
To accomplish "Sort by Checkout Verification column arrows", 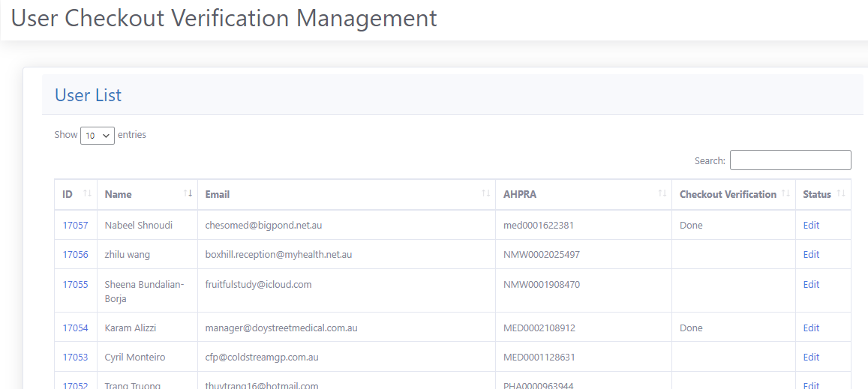I will coord(785,194).
